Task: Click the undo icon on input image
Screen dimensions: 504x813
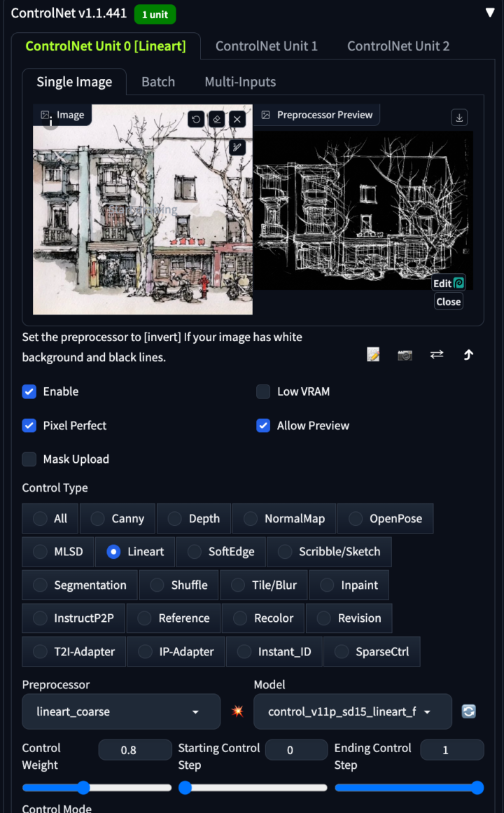Action: click(x=196, y=119)
